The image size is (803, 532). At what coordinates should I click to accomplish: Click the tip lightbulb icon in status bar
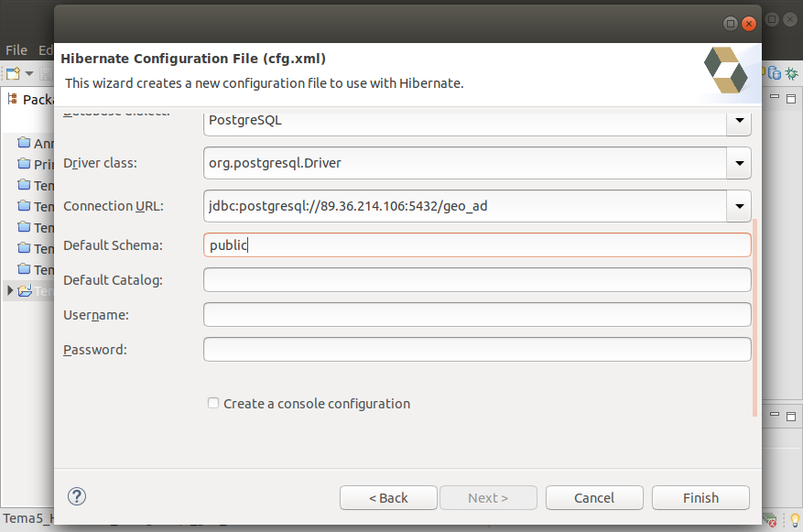point(795,520)
